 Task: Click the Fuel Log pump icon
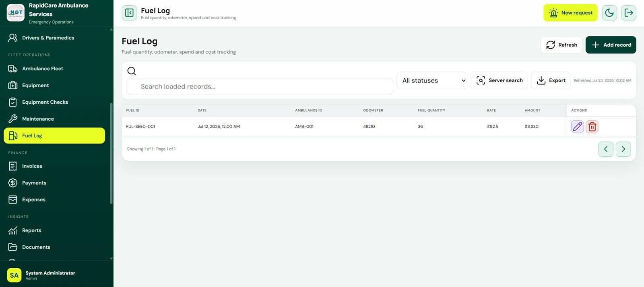[13, 135]
